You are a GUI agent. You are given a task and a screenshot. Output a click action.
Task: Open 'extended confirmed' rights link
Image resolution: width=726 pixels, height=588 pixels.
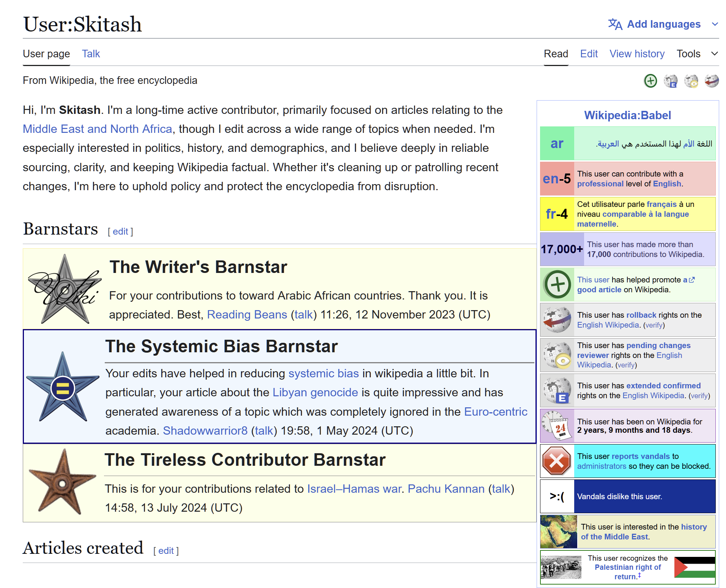point(663,386)
